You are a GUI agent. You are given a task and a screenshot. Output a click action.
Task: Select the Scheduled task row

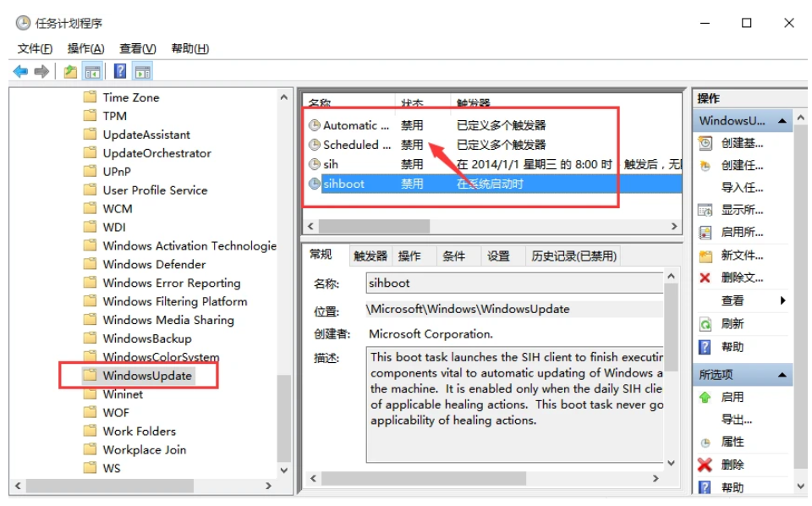coord(356,145)
